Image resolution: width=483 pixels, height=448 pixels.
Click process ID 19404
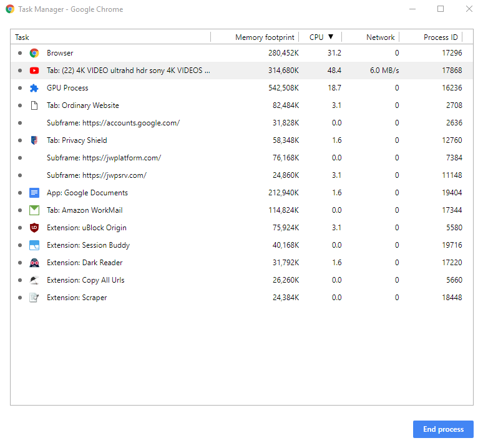pyautogui.click(x=452, y=193)
